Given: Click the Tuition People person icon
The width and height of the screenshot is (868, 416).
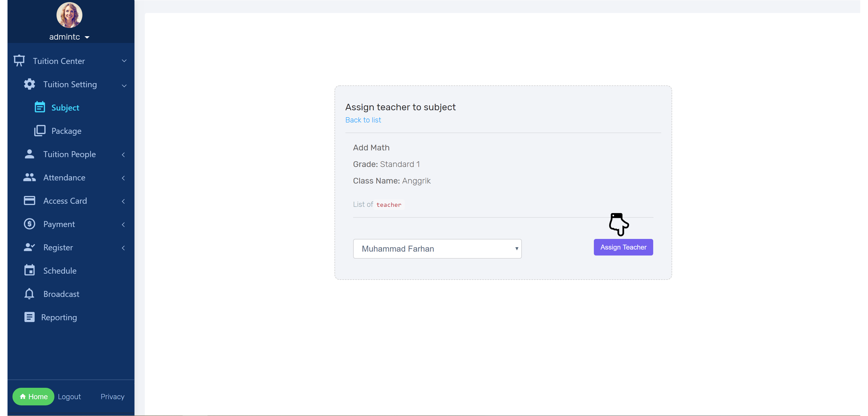Looking at the screenshot, I should click(x=29, y=154).
